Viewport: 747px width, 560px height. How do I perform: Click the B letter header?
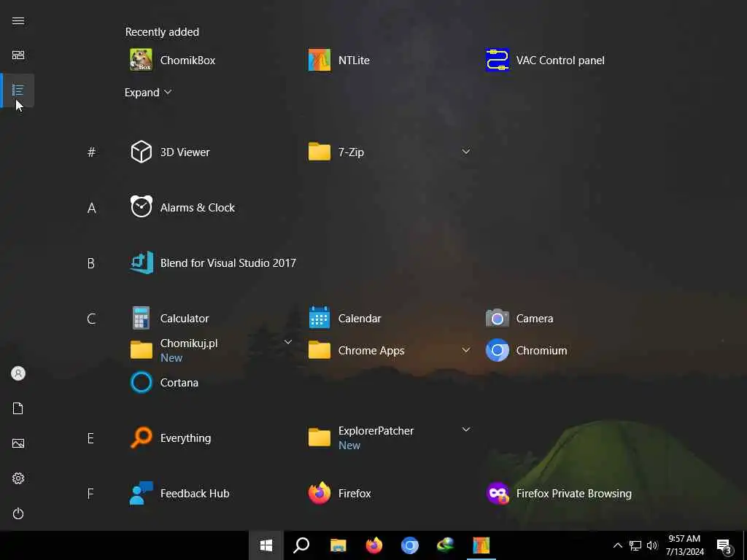tap(91, 263)
